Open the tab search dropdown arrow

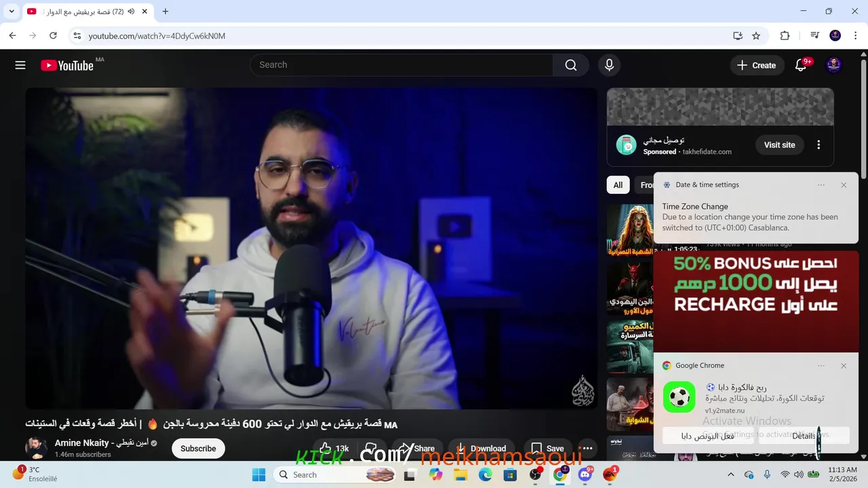click(x=12, y=12)
